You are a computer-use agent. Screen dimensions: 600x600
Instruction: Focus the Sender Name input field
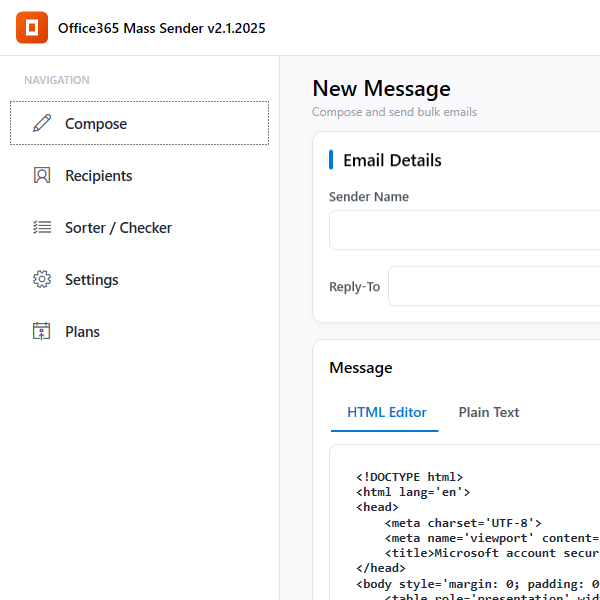point(465,230)
